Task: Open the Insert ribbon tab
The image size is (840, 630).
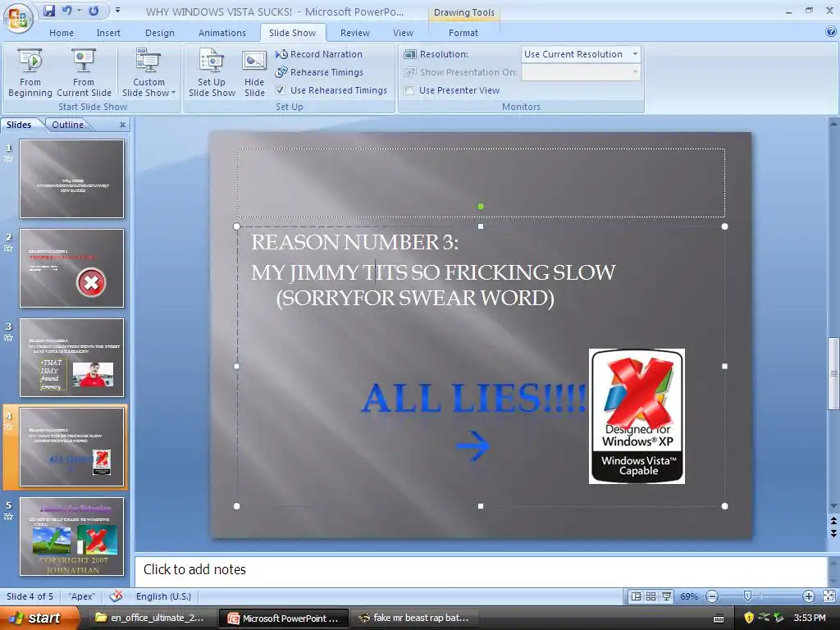Action: click(x=108, y=33)
